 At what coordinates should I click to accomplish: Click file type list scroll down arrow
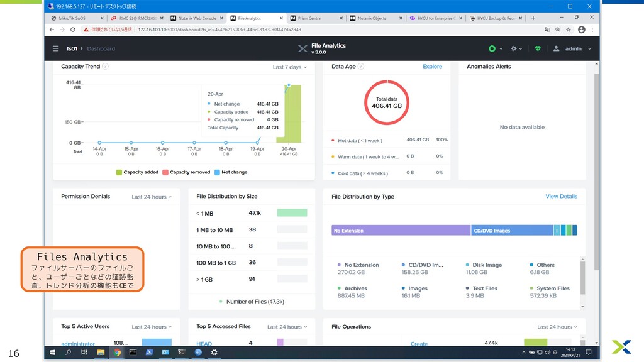pyautogui.click(x=582, y=307)
